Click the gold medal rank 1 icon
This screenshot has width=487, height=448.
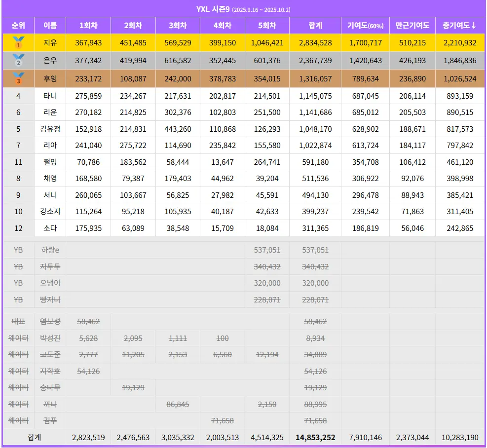point(18,42)
